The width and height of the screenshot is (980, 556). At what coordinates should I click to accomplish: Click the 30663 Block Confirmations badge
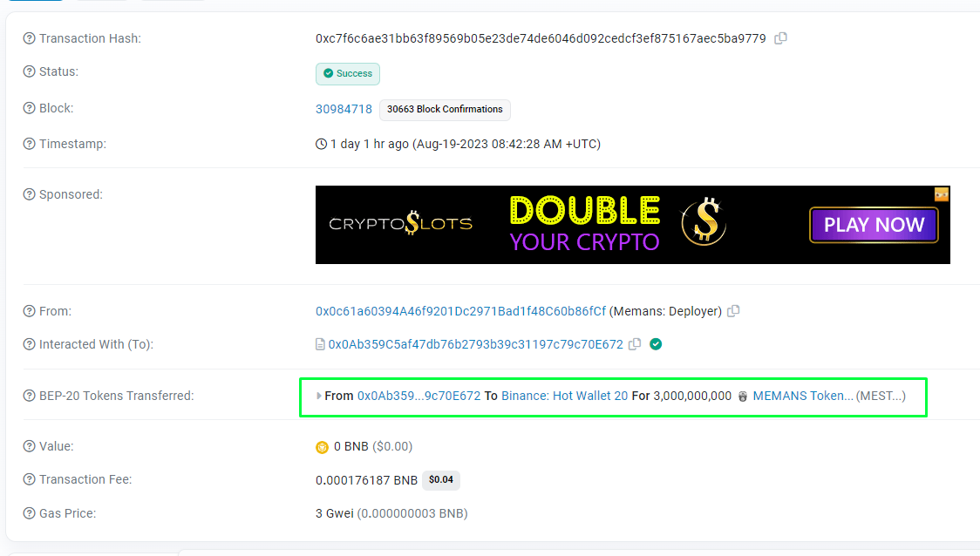click(445, 109)
